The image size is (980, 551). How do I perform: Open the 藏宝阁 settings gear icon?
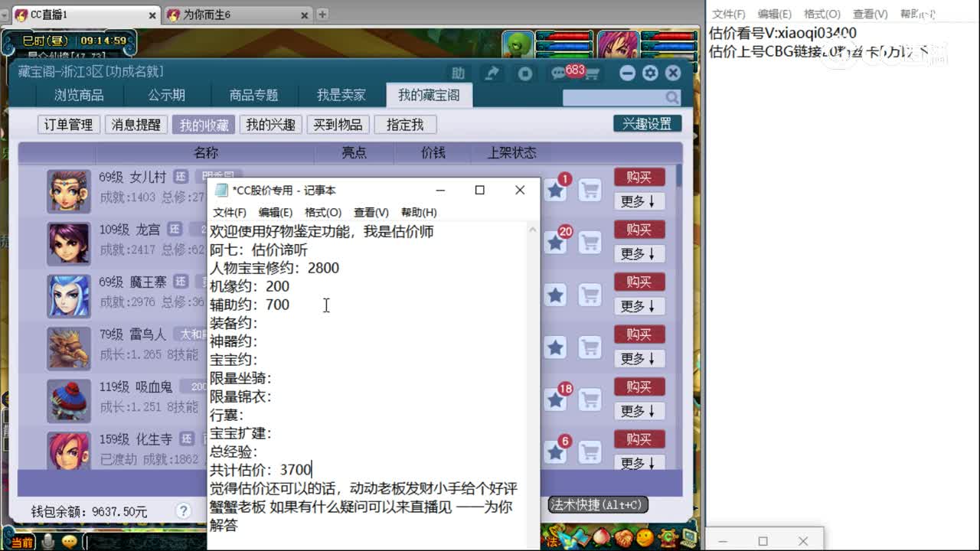pos(648,72)
